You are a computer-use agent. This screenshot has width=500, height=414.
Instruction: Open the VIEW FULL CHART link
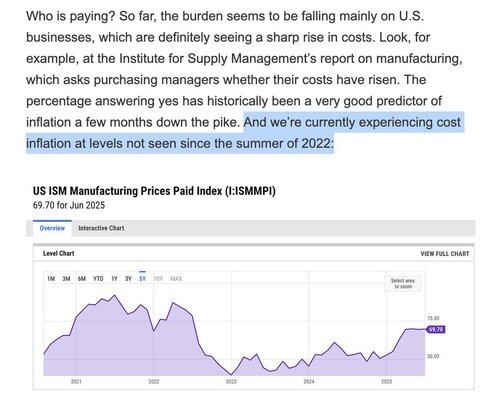tap(445, 254)
